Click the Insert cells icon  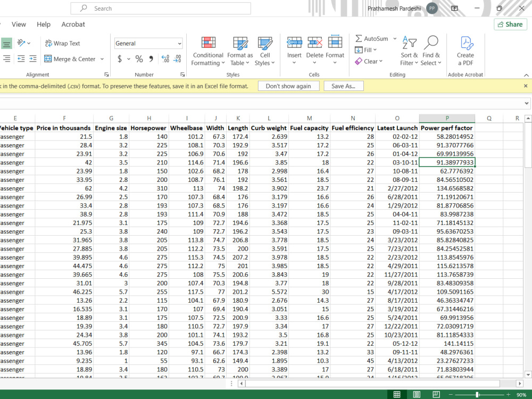coord(294,43)
